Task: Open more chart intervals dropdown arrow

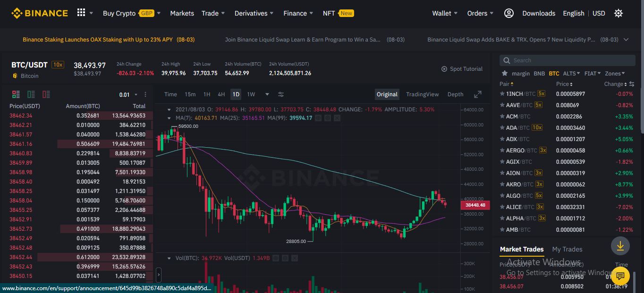Action: [x=267, y=94]
